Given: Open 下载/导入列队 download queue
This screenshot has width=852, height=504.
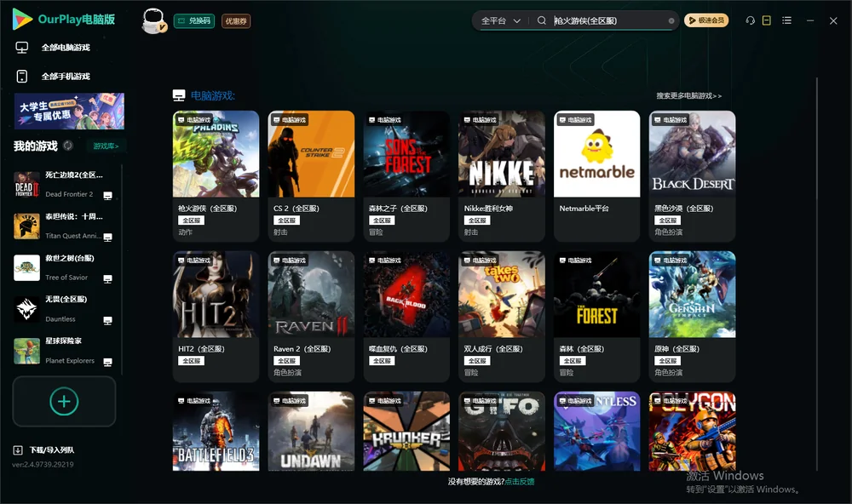Looking at the screenshot, I should coord(52,450).
